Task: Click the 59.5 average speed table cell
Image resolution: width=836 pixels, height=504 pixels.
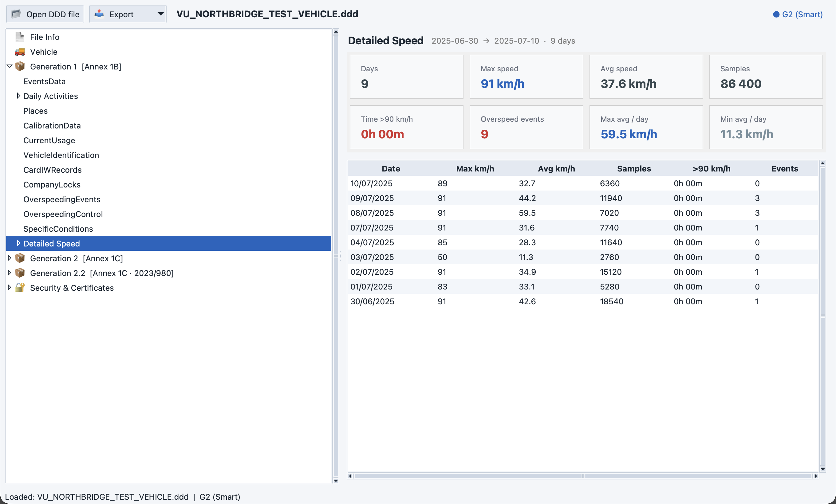Action: [x=527, y=213]
